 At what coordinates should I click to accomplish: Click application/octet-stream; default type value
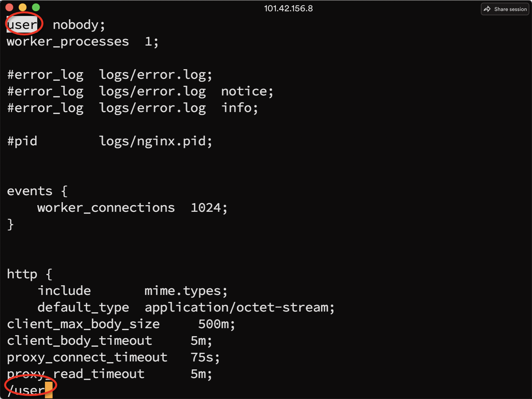(239, 308)
